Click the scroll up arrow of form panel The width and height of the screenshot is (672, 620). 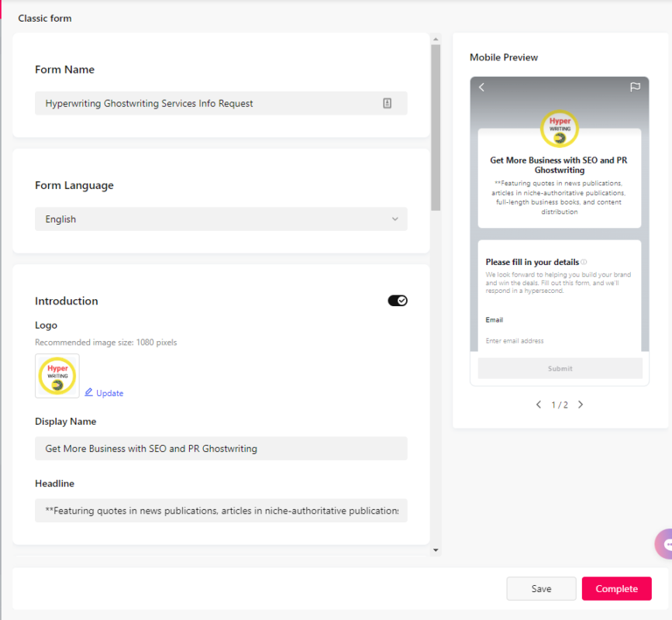tap(436, 39)
